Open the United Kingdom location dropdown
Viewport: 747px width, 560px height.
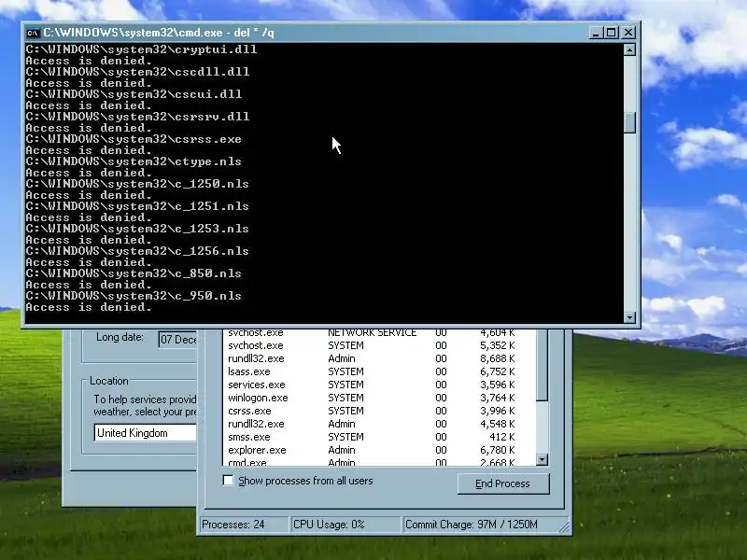[146, 433]
